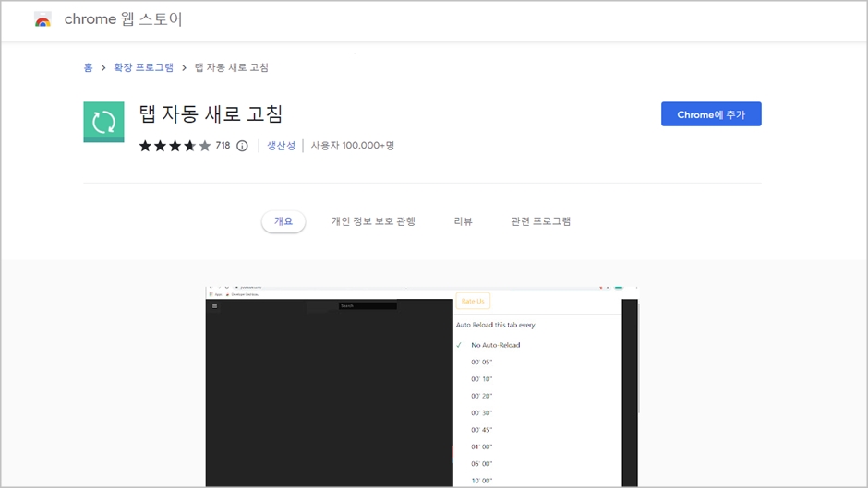Click 사용자 100,000+명 user count text
Viewport: 868px width, 488px height.
352,146
